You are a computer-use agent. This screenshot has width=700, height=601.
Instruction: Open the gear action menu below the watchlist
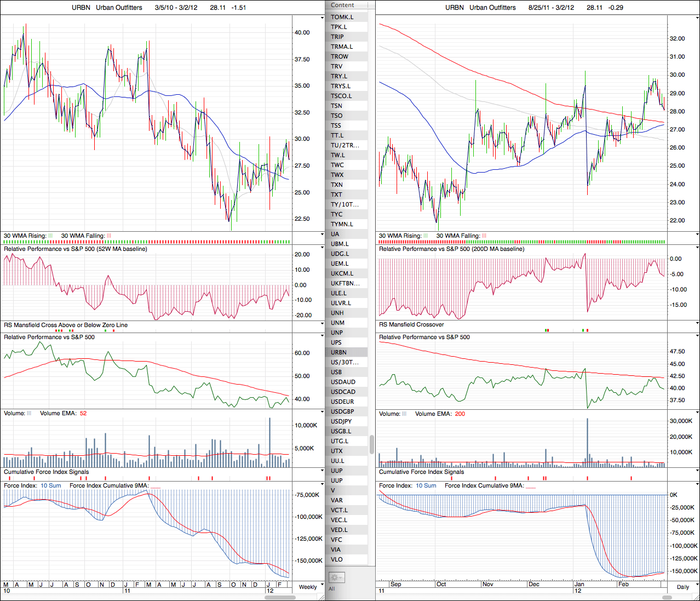click(336, 577)
